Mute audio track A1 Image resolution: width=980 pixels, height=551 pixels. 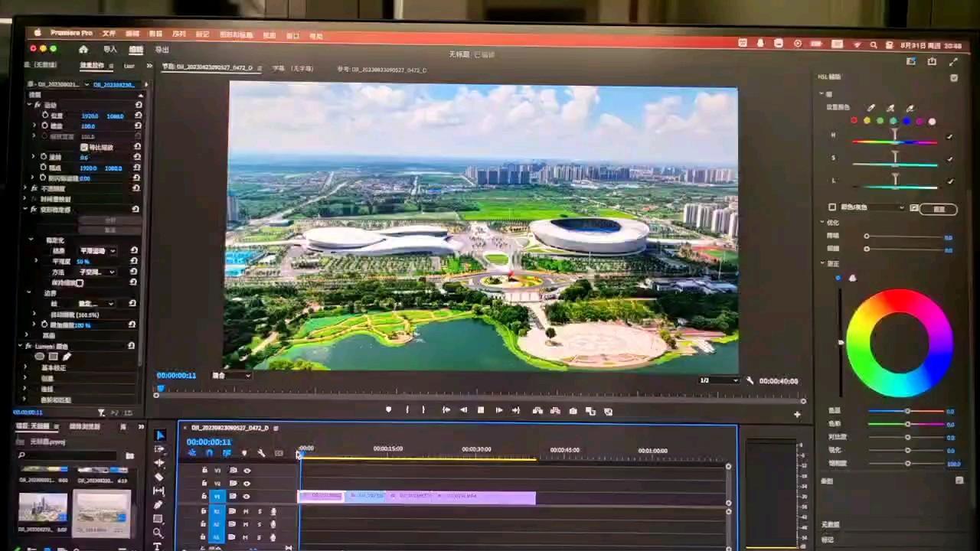pyautogui.click(x=246, y=511)
